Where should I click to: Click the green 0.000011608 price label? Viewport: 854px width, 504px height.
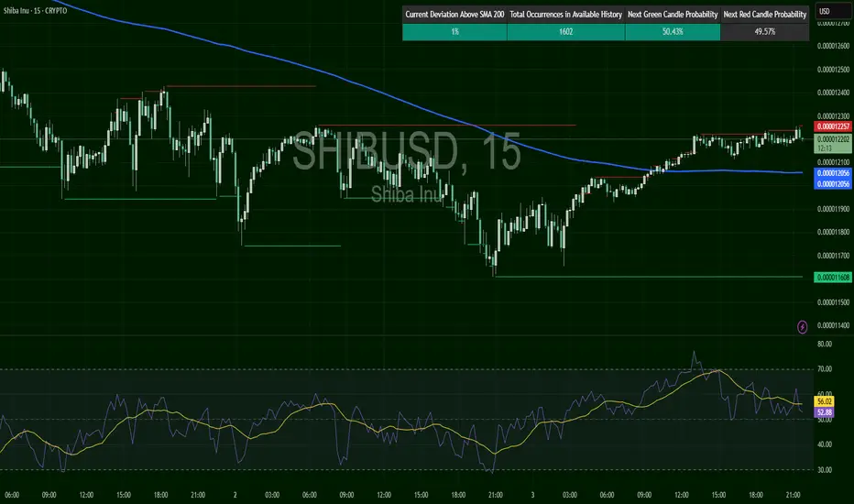(x=833, y=278)
